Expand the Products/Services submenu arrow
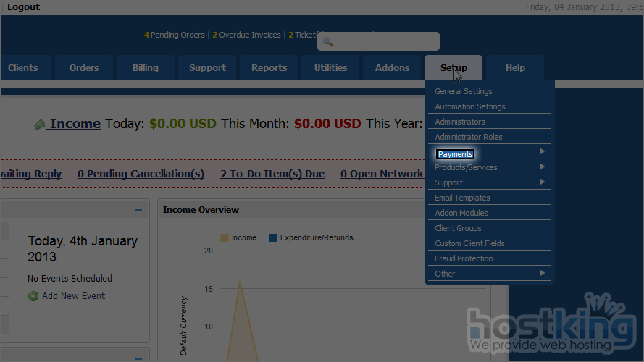644x362 pixels. pyautogui.click(x=542, y=167)
